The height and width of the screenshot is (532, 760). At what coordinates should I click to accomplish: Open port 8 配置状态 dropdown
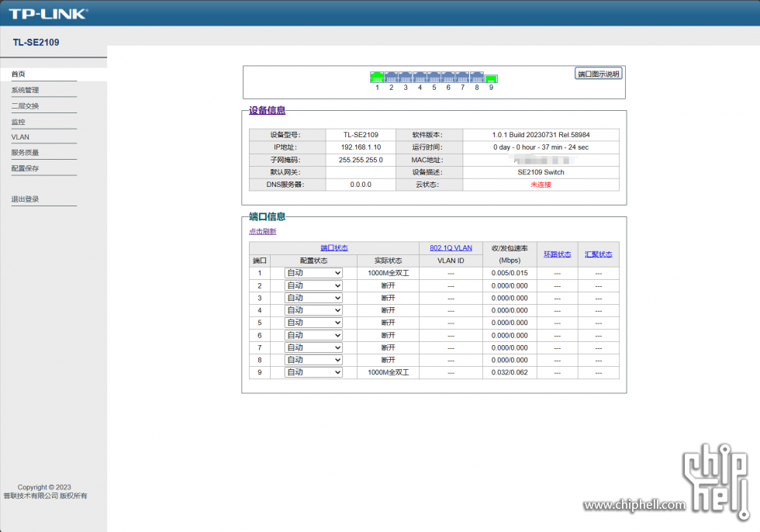[x=313, y=360]
